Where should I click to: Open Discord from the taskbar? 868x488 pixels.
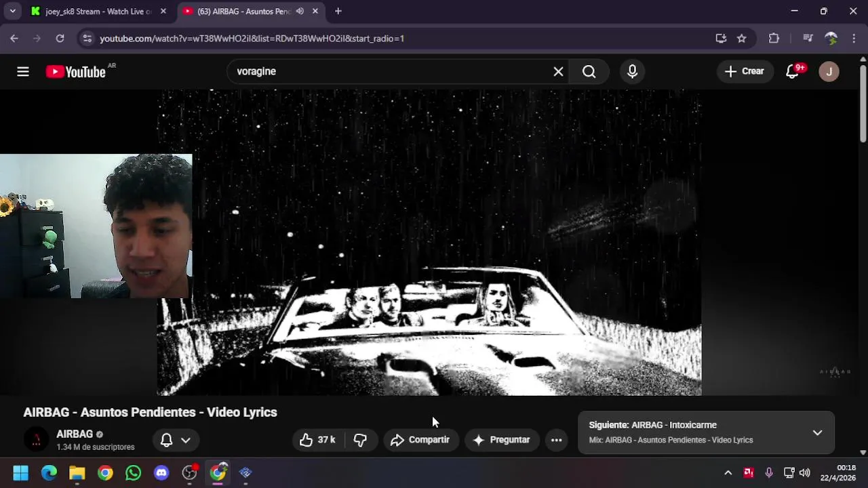[x=161, y=472]
